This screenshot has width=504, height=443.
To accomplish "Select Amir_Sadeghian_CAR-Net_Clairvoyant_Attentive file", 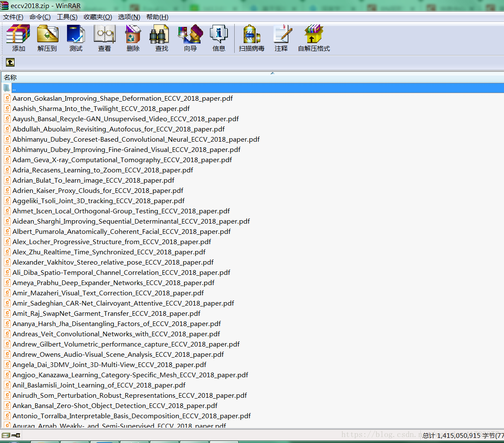I will point(123,303).
